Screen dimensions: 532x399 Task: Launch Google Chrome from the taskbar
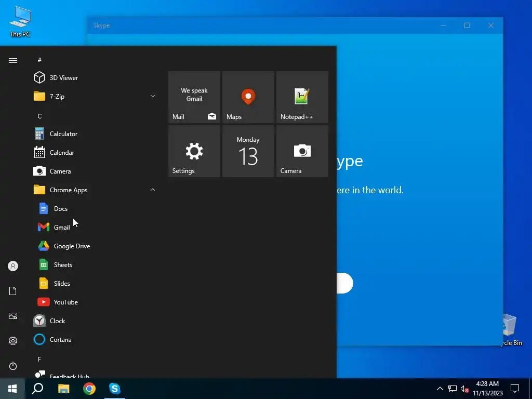[89, 389]
